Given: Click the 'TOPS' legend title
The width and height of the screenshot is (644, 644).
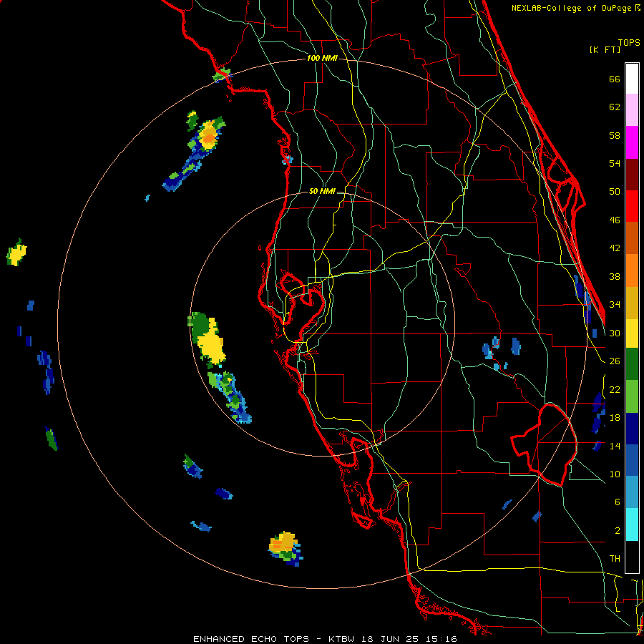Looking at the screenshot, I should (629, 43).
